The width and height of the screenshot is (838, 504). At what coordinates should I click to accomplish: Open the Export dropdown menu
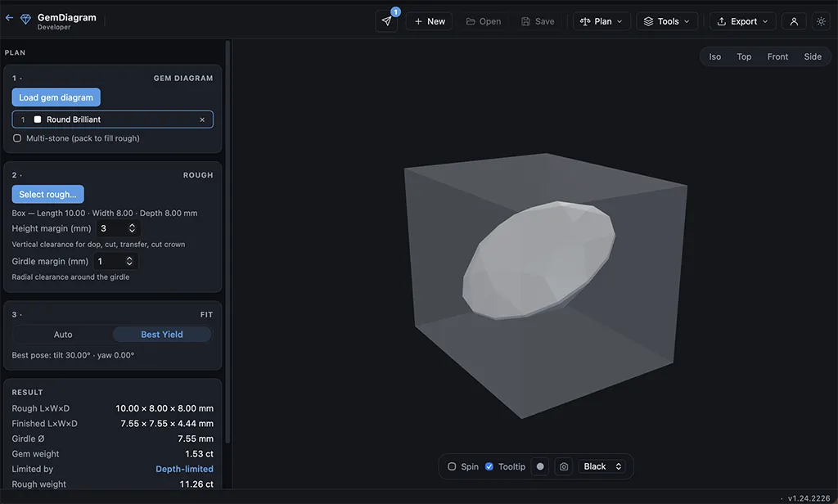tap(742, 21)
